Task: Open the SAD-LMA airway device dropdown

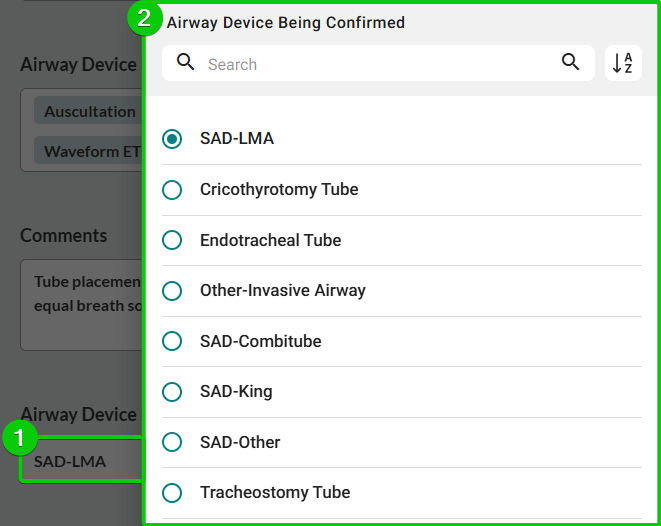Action: tap(80, 462)
